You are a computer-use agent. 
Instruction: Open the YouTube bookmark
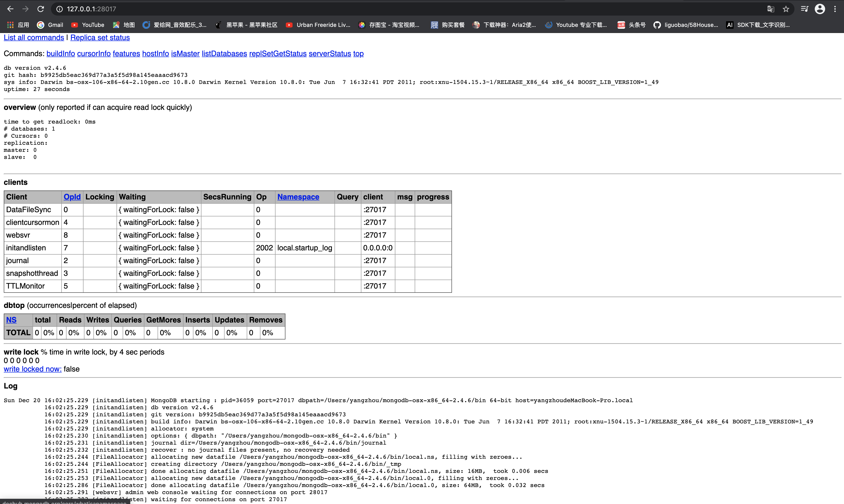point(88,25)
